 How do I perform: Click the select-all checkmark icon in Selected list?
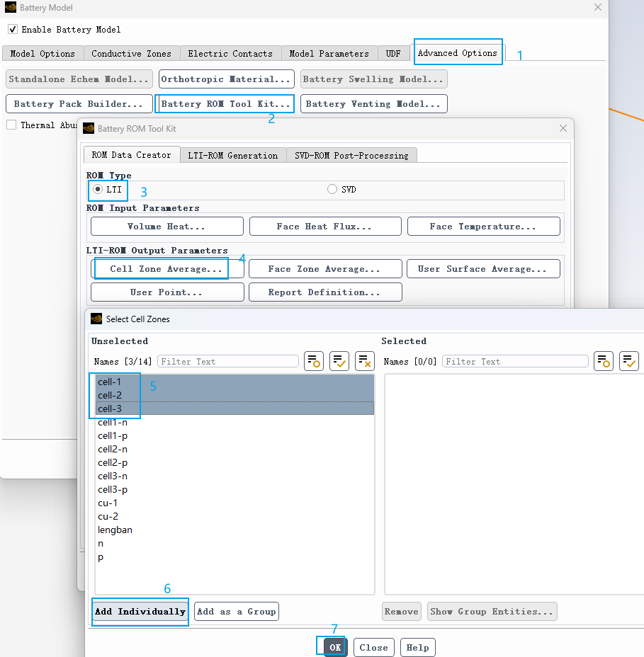click(x=629, y=361)
